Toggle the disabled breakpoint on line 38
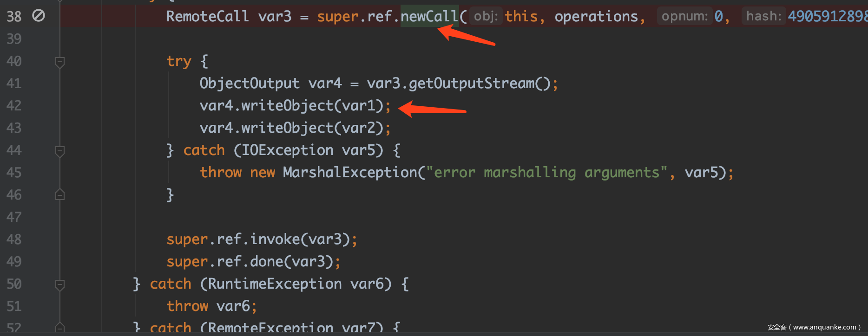The height and width of the screenshot is (336, 868). tap(39, 16)
